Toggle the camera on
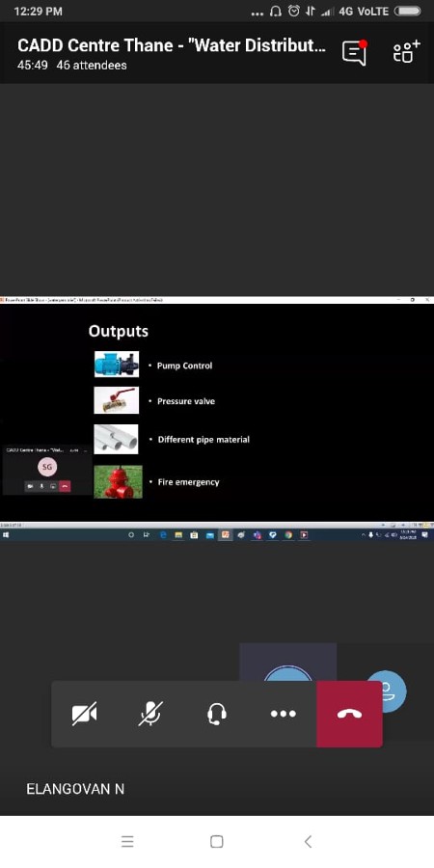Screen dimensions: 434x868 pos(84,714)
